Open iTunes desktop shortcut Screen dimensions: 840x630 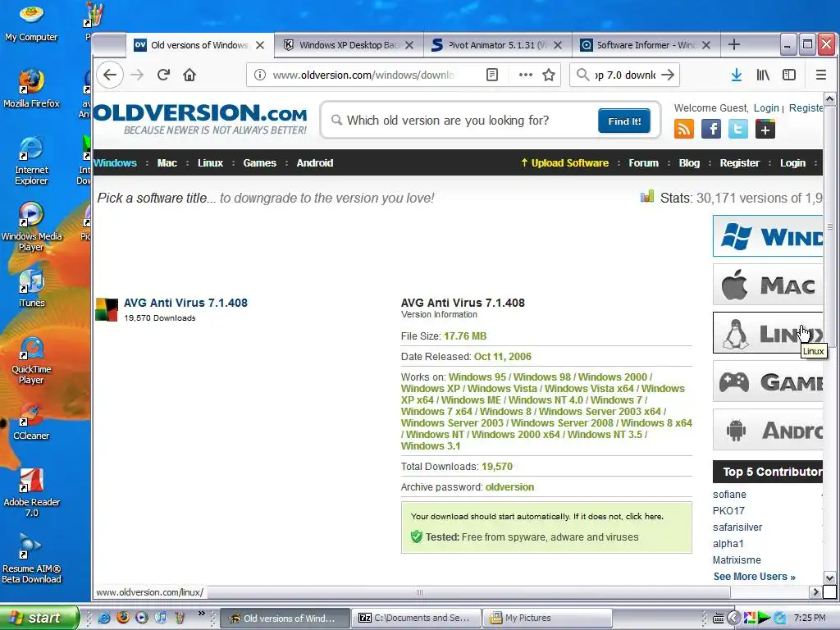tap(31, 288)
